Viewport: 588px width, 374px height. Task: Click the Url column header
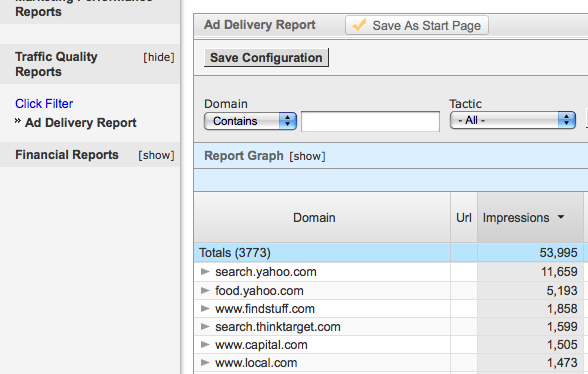464,218
